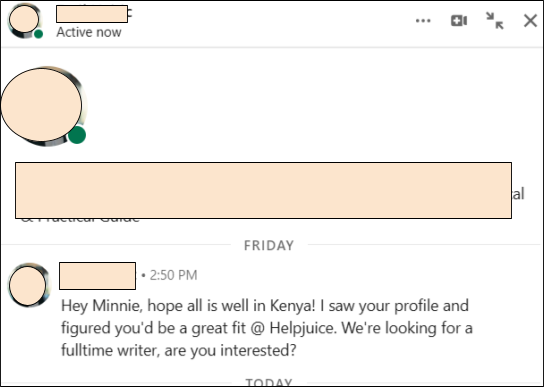Open the contact name in the chat header
Image resolution: width=544 pixels, height=387 pixels.
[92, 14]
